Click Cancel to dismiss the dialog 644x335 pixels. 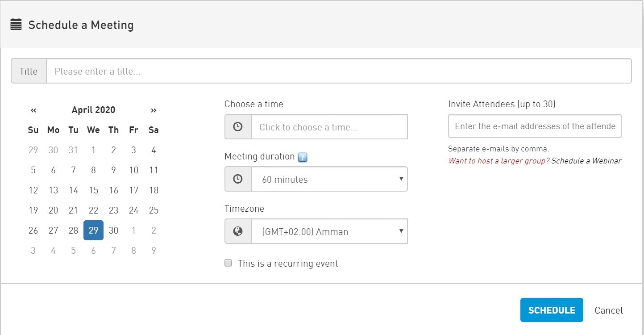click(608, 310)
